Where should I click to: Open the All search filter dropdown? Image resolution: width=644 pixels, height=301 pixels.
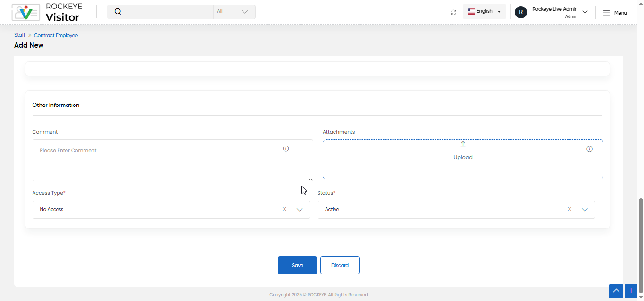234,12
